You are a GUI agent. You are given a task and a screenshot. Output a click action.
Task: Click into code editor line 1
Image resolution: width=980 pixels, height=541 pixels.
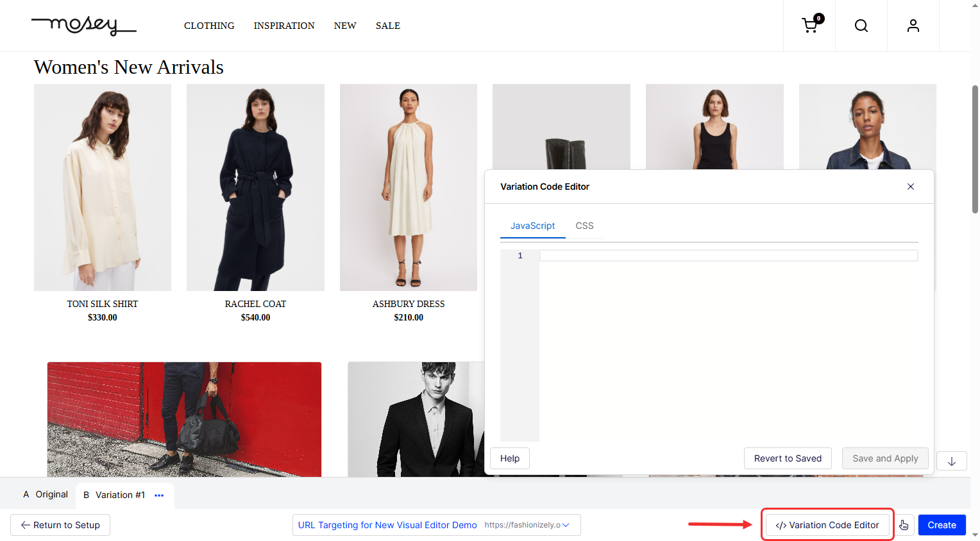click(728, 256)
